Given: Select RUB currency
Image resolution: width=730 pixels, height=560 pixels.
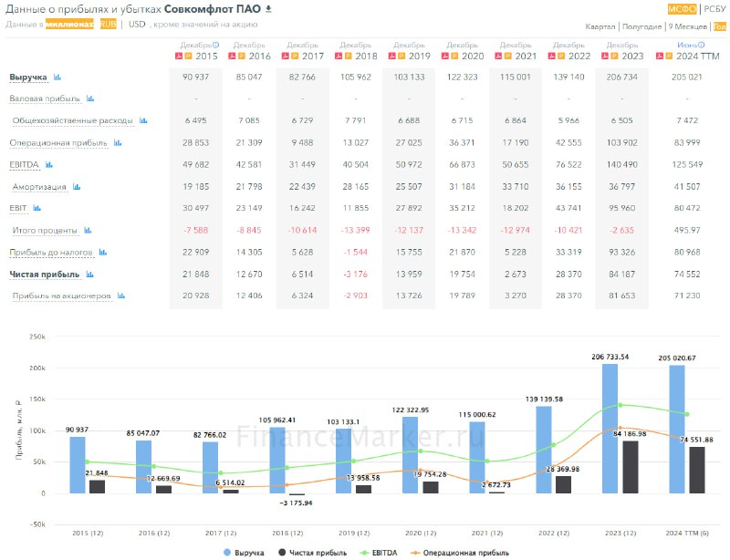Looking at the screenshot, I should tap(108, 25).
